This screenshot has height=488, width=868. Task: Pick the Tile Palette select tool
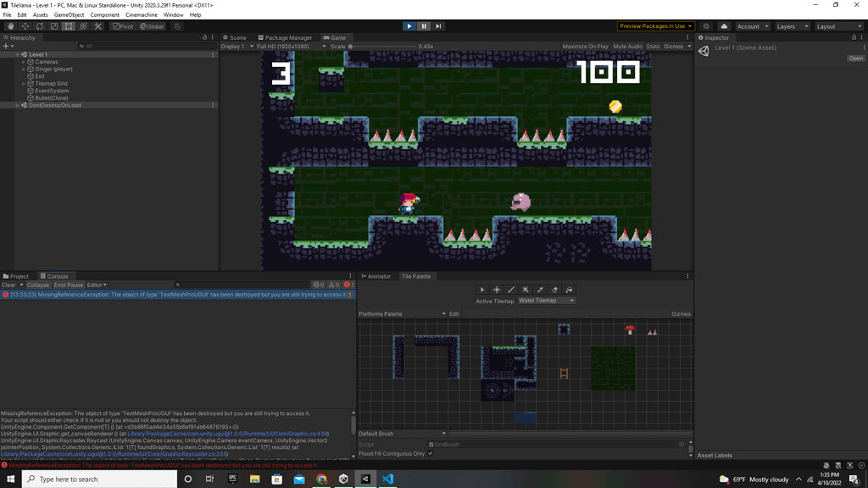[x=482, y=290]
